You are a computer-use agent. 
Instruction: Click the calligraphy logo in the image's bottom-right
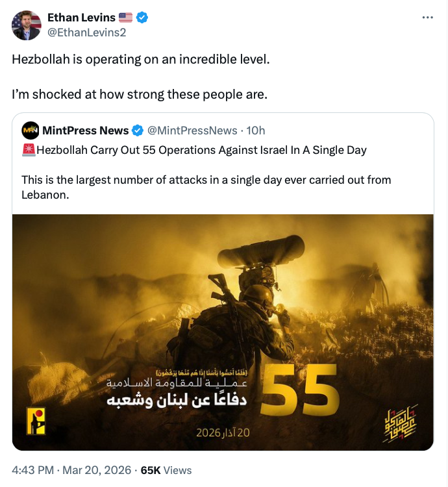pyautogui.click(x=399, y=422)
